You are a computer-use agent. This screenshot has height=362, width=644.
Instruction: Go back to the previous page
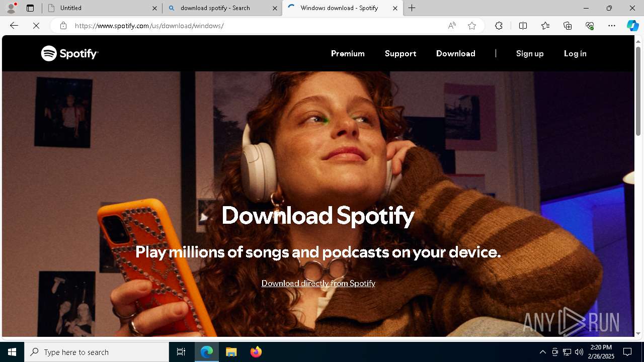point(14,26)
